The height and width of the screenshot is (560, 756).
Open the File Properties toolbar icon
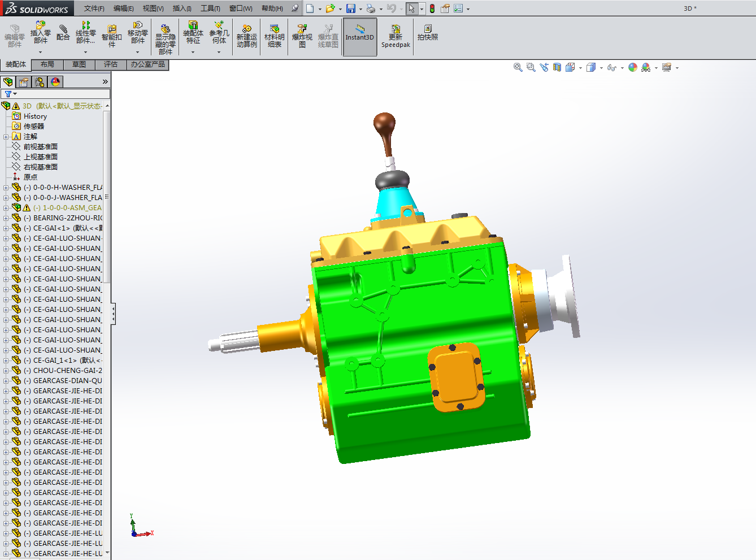coord(445,8)
